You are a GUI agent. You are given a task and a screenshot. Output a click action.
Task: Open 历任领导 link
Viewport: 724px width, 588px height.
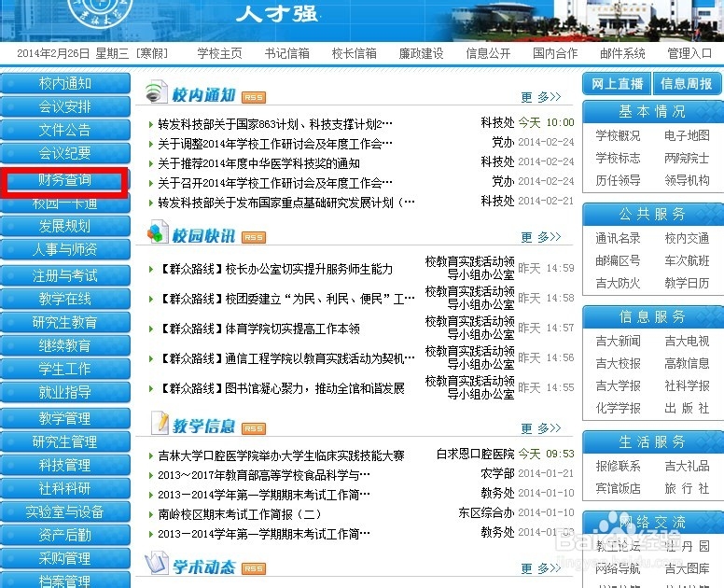tap(618, 180)
